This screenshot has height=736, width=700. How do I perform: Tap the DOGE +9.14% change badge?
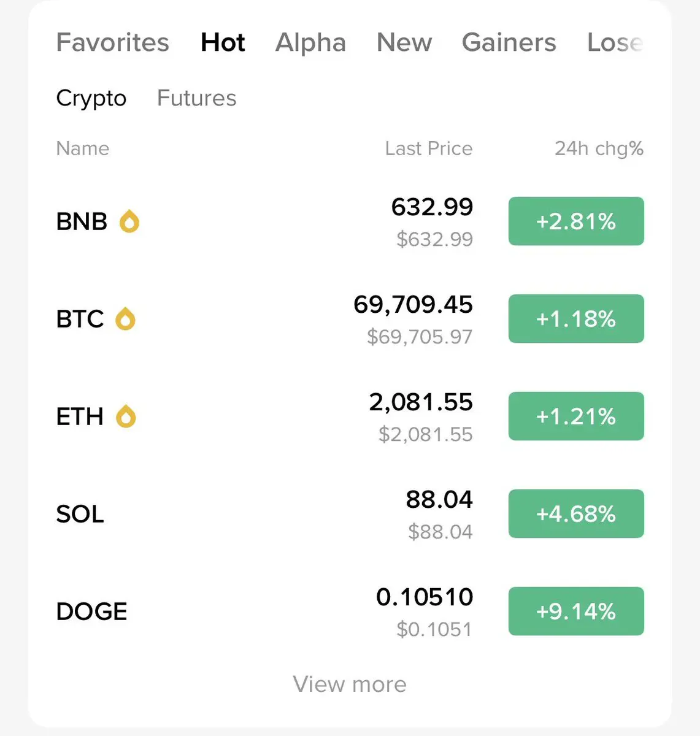(575, 611)
